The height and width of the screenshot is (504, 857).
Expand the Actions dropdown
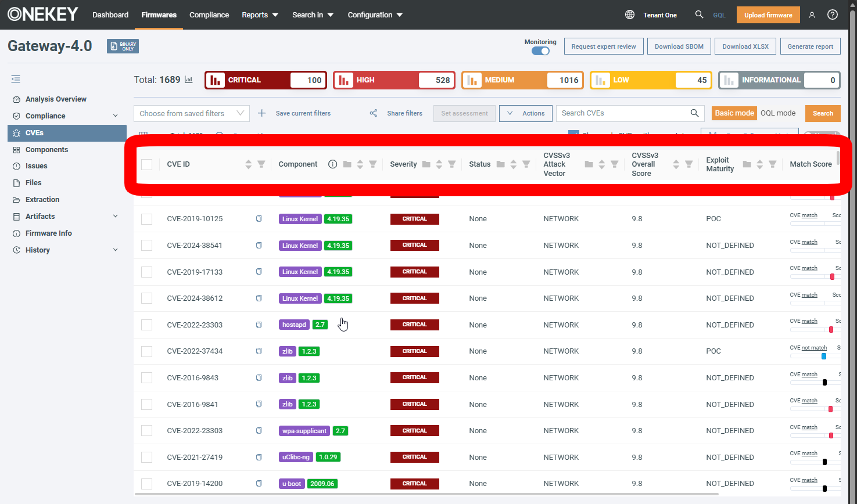(x=525, y=113)
